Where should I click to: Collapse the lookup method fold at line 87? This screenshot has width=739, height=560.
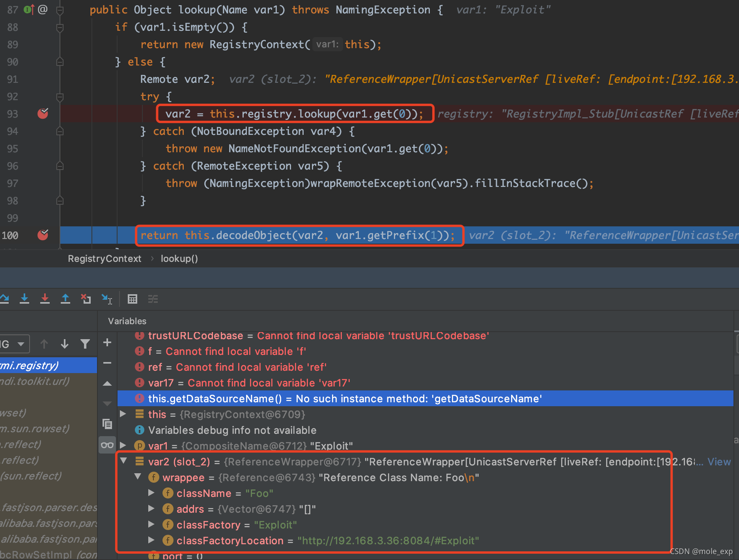point(60,10)
